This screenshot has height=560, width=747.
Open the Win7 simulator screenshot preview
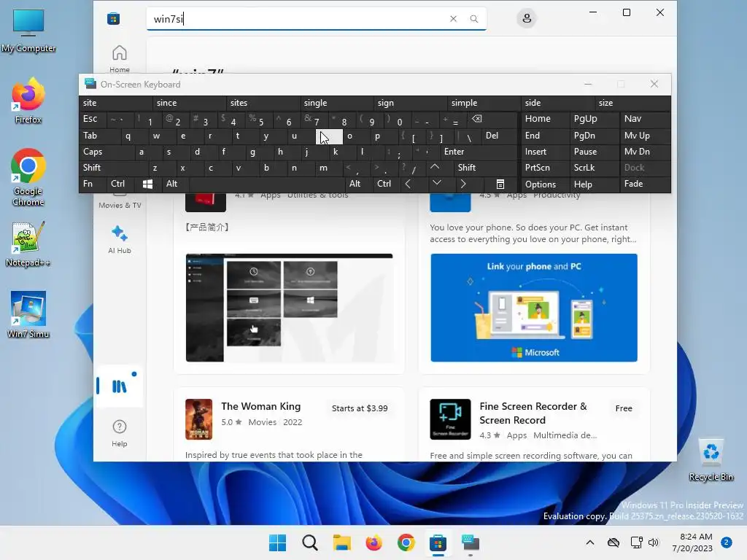(289, 308)
